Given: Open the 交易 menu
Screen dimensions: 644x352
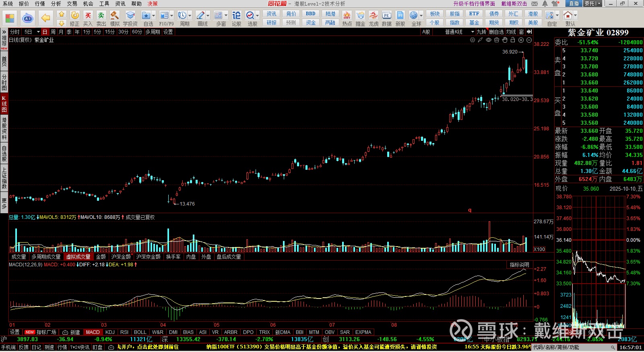Looking at the screenshot, I should coord(72,4).
